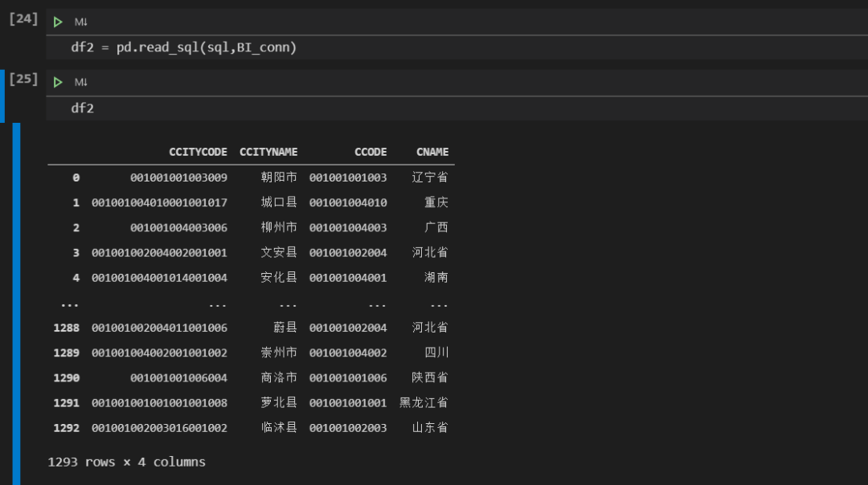Select city code 001001004010001001017
This screenshot has width=868, height=485.
point(159,202)
